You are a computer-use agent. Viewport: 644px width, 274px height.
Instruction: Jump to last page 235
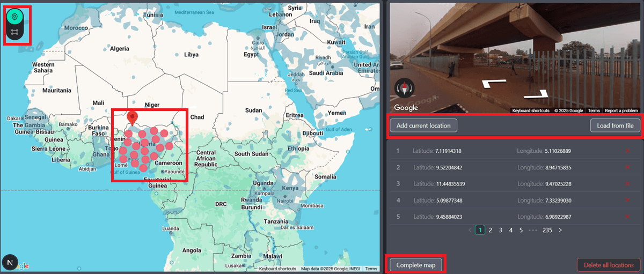pos(547,230)
